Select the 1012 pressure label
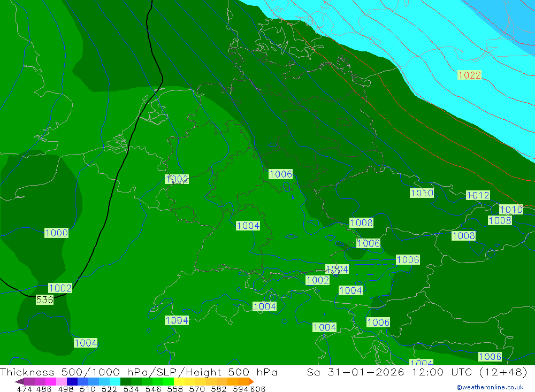 (x=478, y=195)
